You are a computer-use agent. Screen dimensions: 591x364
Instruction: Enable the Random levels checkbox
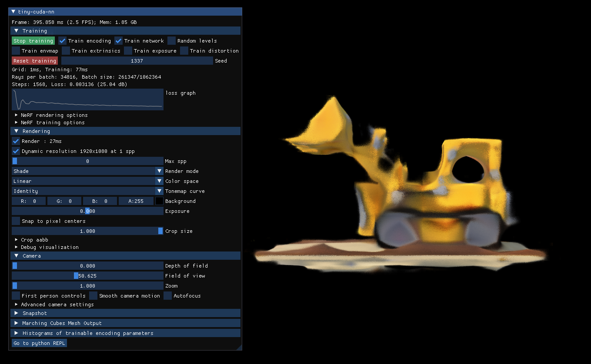click(x=172, y=41)
